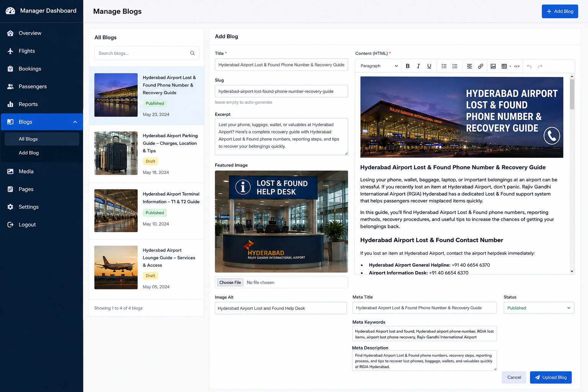588x392 pixels.
Task: Click the "May 18, 2024" date text
Action: point(156,172)
